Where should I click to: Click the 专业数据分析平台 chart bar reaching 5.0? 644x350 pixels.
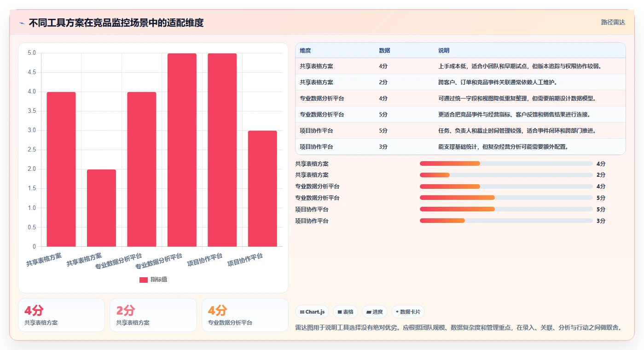click(x=182, y=150)
